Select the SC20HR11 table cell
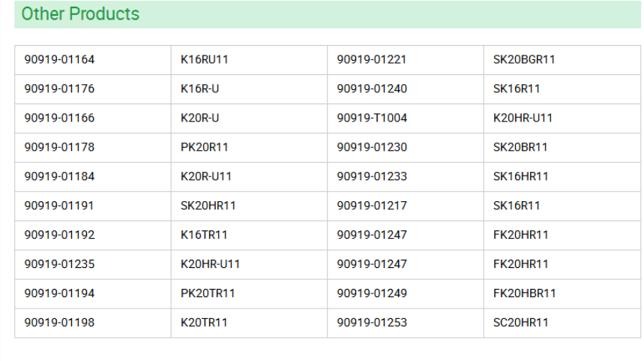 (x=520, y=323)
